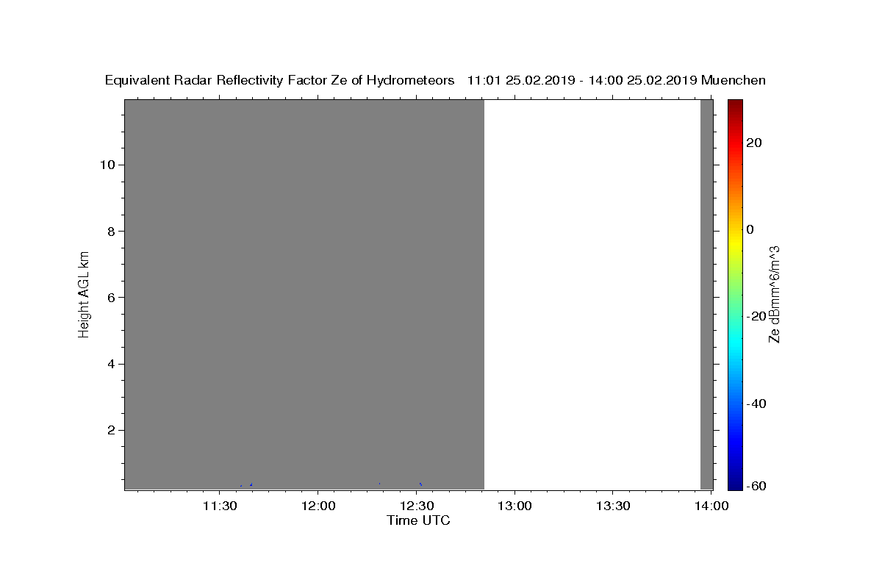Click the 'Height AGL km' axis label
Image resolution: width=882 pixels, height=588 pixels.
[x=84, y=294]
